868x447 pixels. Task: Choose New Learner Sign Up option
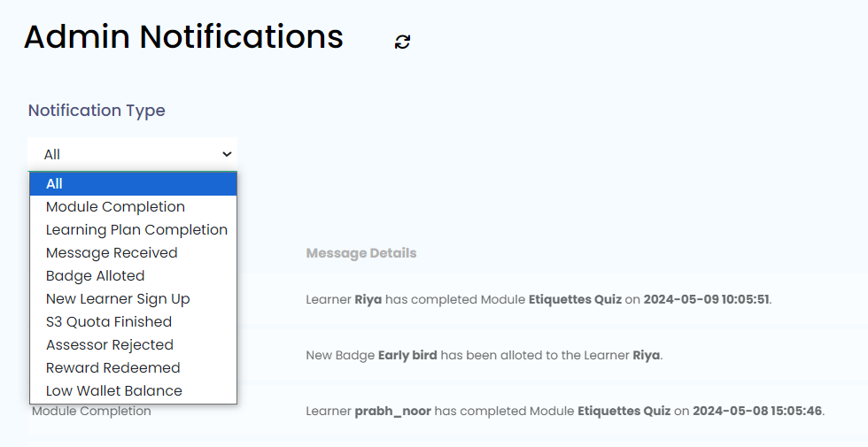118,299
